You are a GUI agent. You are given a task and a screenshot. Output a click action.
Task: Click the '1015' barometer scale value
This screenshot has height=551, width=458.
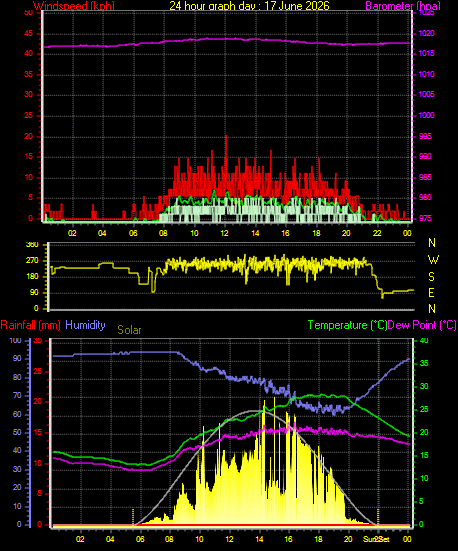pyautogui.click(x=427, y=53)
